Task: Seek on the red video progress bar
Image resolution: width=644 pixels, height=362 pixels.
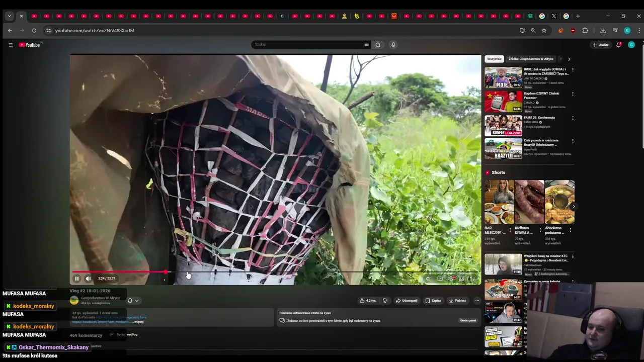Action: pyautogui.click(x=276, y=272)
